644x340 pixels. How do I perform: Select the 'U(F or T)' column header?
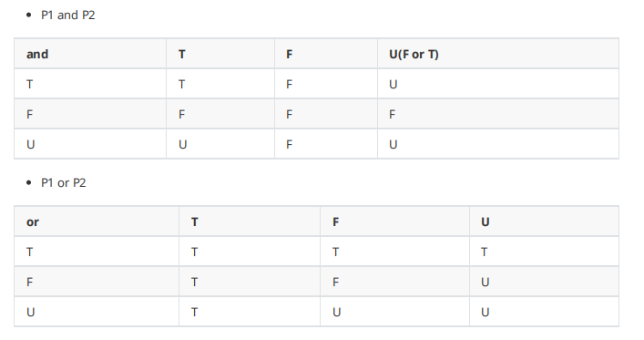pos(497,54)
